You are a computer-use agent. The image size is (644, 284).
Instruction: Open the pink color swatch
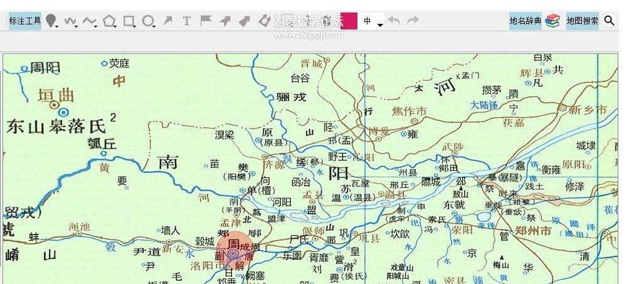point(350,21)
